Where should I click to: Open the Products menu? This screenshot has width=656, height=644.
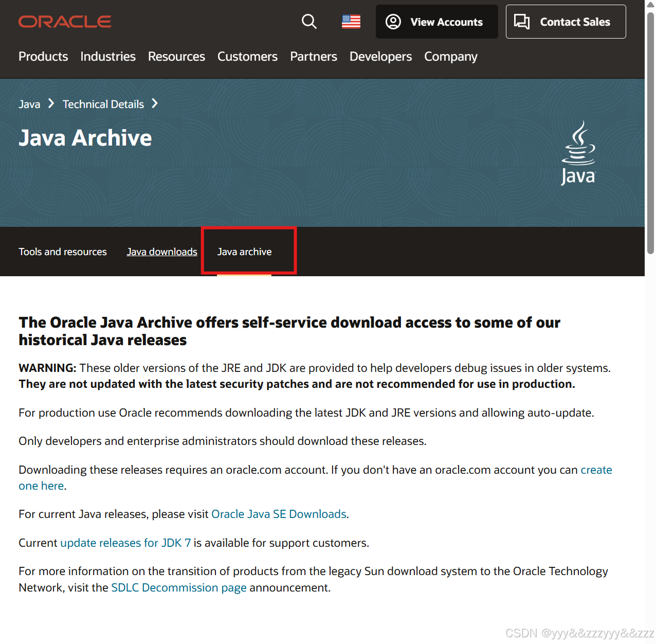click(x=43, y=57)
